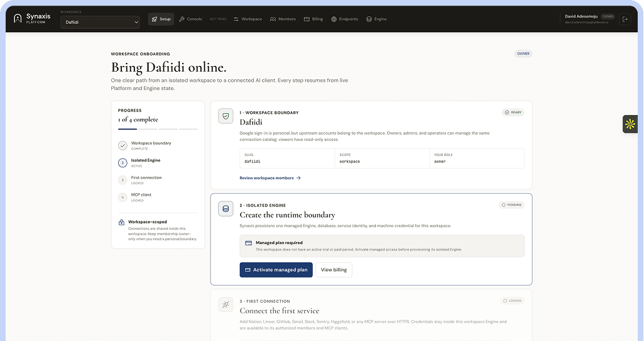The width and height of the screenshot is (644, 341).
Task: Click the OWNER badge near the page title
Action: pyautogui.click(x=523, y=53)
